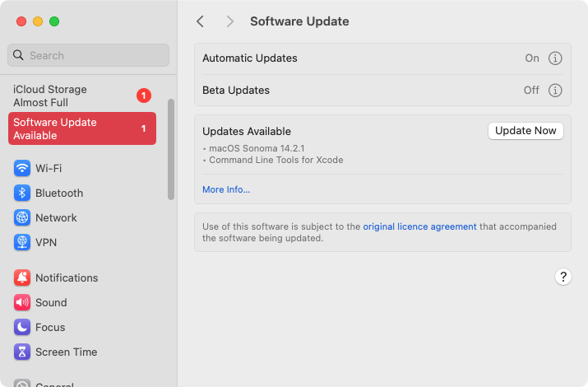
Task: Focus the Search field in sidebar
Action: click(x=89, y=55)
